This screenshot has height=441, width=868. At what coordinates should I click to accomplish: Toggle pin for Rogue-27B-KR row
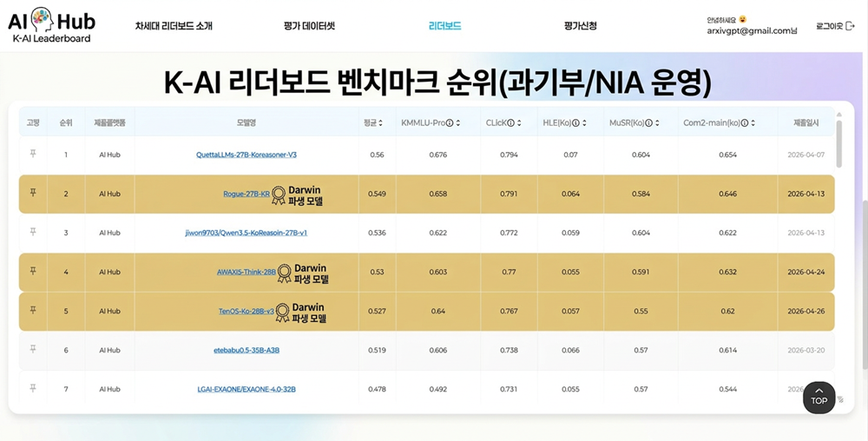coord(33,193)
